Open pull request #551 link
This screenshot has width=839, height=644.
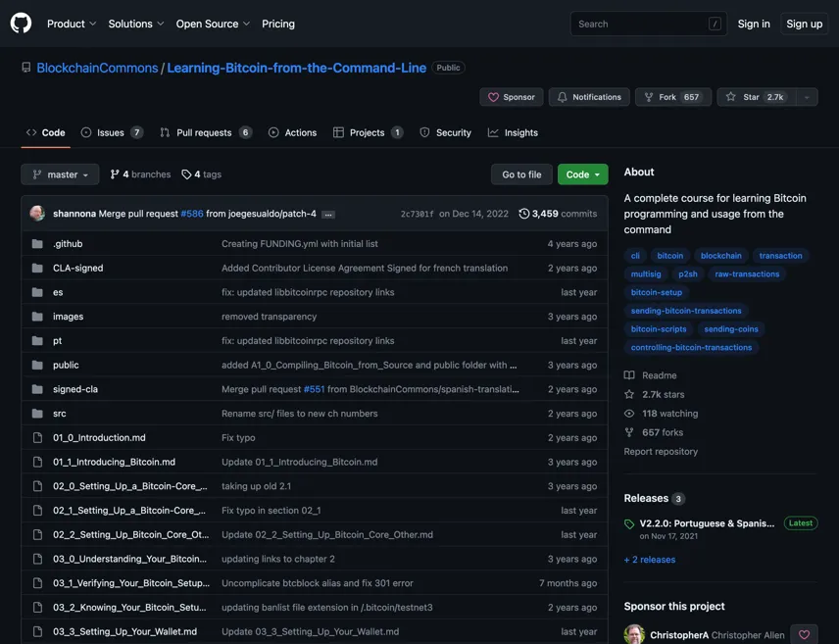point(314,389)
